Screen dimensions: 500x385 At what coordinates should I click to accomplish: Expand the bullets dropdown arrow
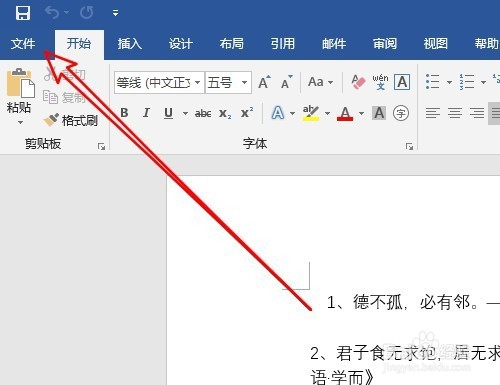coord(449,82)
